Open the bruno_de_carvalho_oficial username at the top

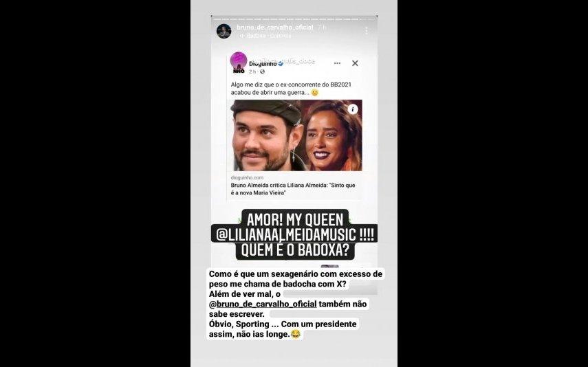pyautogui.click(x=275, y=27)
